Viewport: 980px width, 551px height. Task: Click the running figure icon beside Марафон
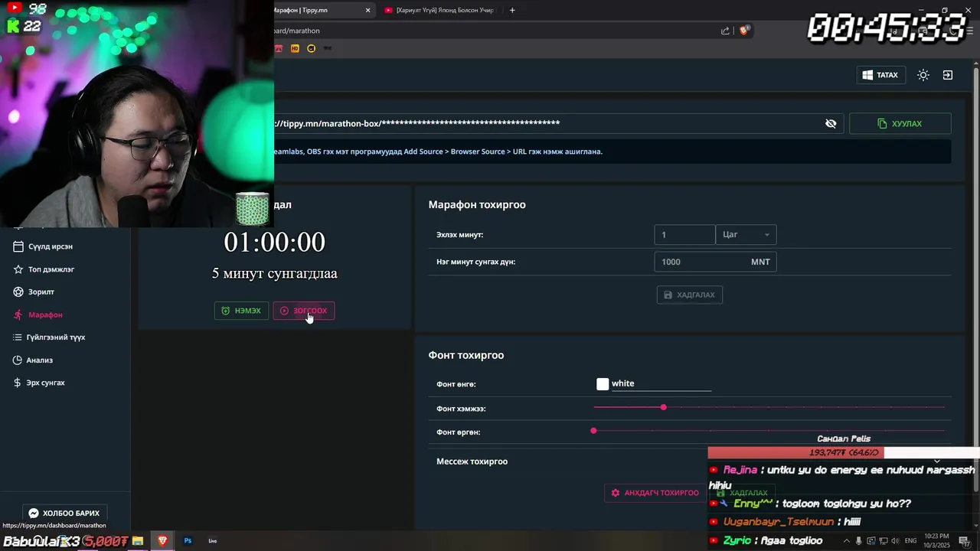pyautogui.click(x=18, y=315)
